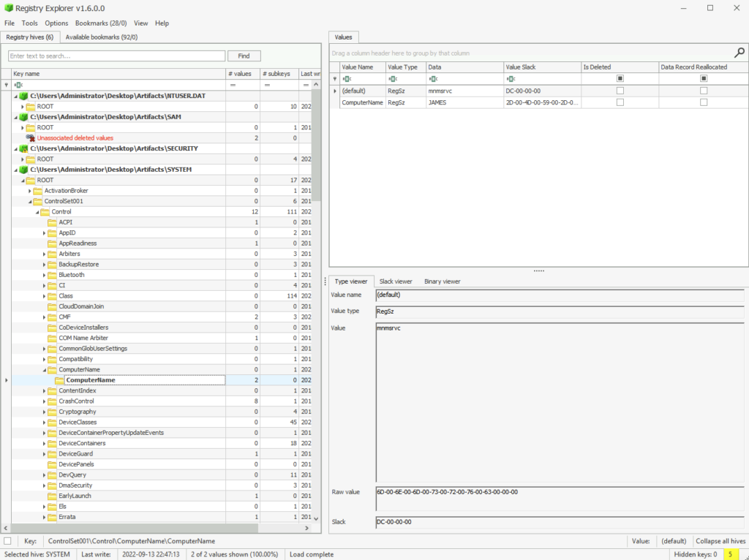
Task: Click the SAM hive cube icon
Action: (x=23, y=117)
